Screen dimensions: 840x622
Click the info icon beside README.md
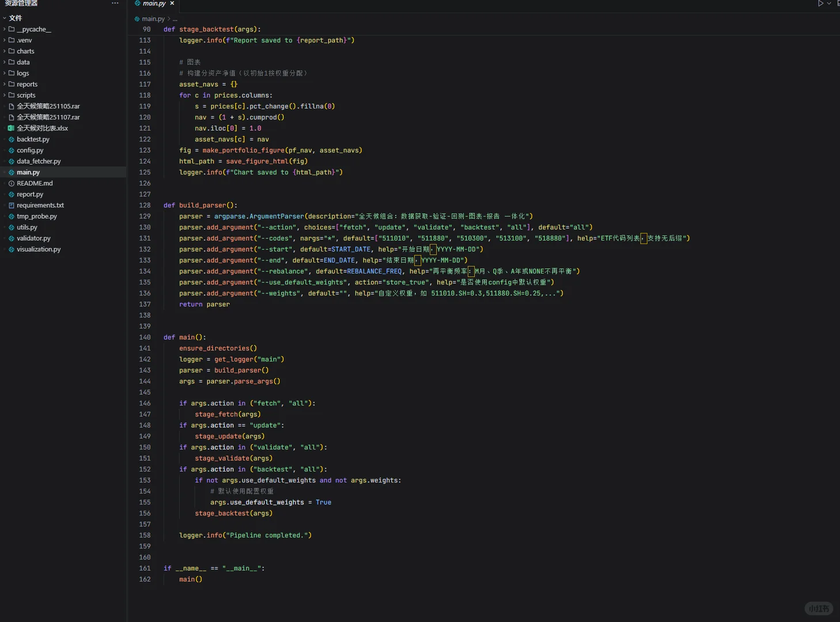pyautogui.click(x=12, y=183)
